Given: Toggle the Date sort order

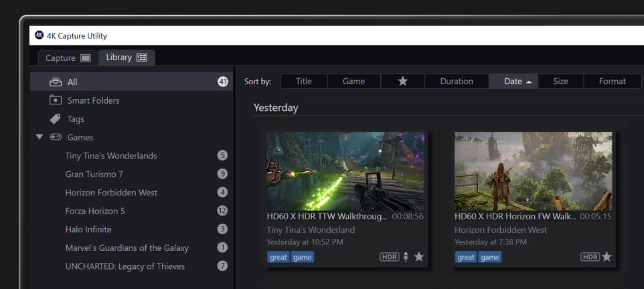Looking at the screenshot, I should pos(513,82).
